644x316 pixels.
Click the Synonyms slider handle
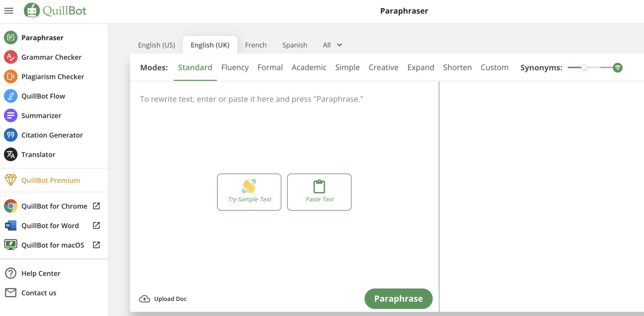[x=584, y=67]
